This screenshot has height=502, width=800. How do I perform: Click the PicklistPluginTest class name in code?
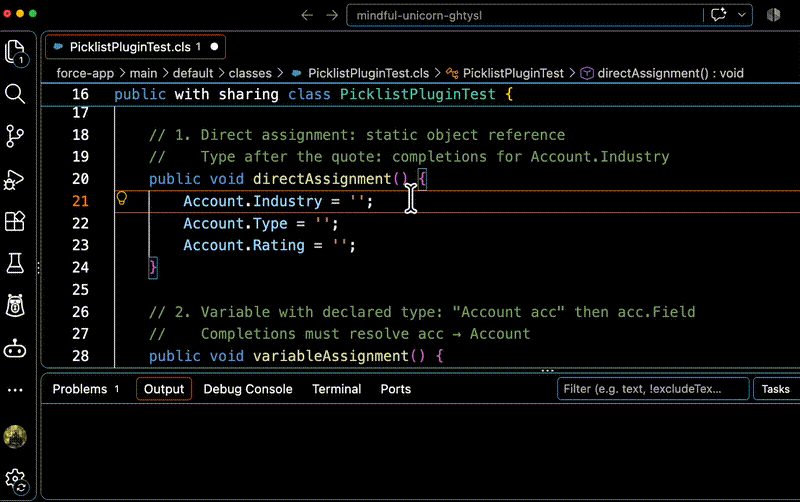pos(418,94)
